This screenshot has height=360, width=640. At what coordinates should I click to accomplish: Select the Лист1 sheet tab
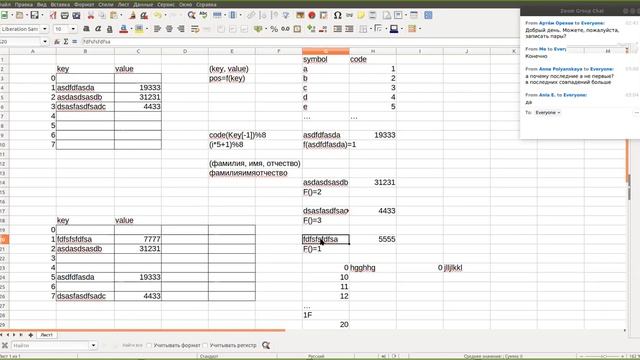click(47, 335)
